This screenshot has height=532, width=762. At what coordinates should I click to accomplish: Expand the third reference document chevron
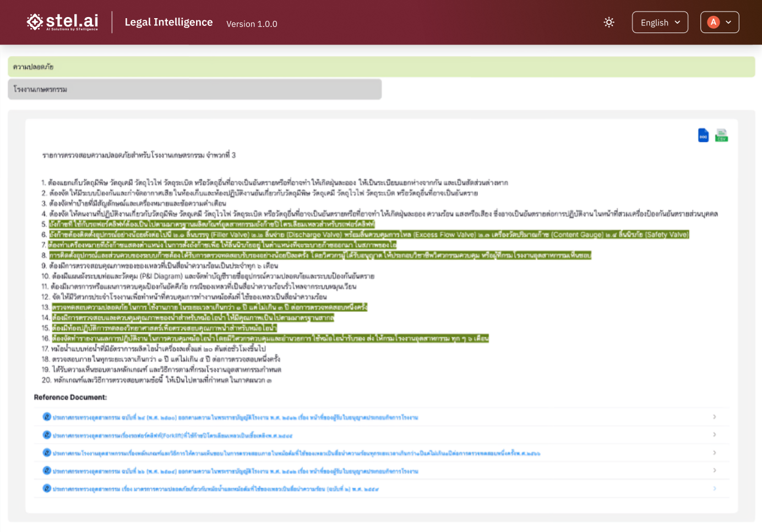pyautogui.click(x=714, y=453)
